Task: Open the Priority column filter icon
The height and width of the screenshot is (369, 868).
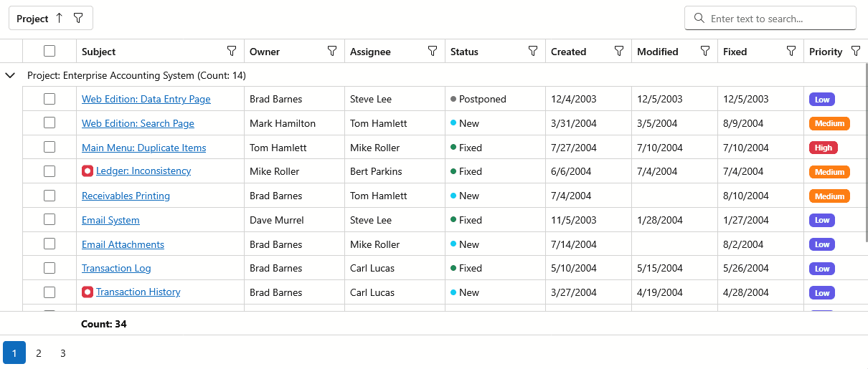Action: click(x=856, y=51)
